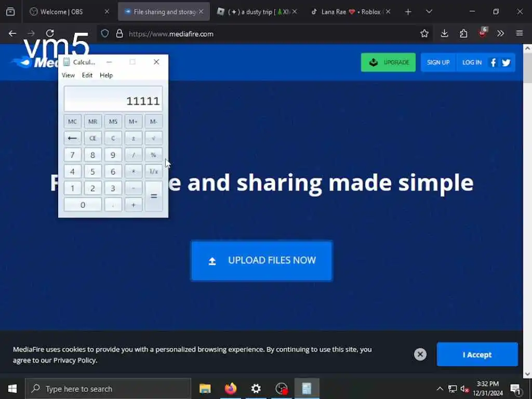This screenshot has height=399, width=532.
Task: Click the Calculator MR memory recall key
Action: point(92,122)
